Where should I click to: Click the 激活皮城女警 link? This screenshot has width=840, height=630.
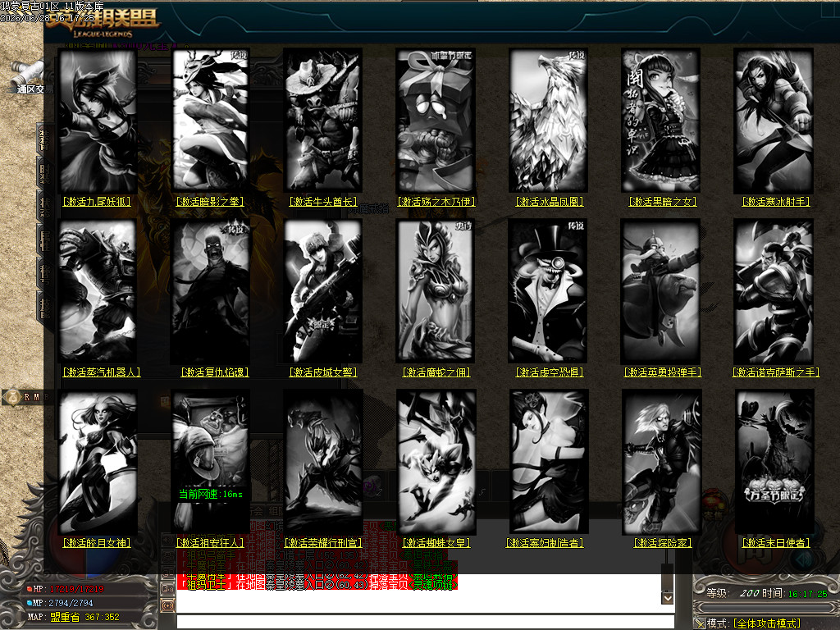323,372
